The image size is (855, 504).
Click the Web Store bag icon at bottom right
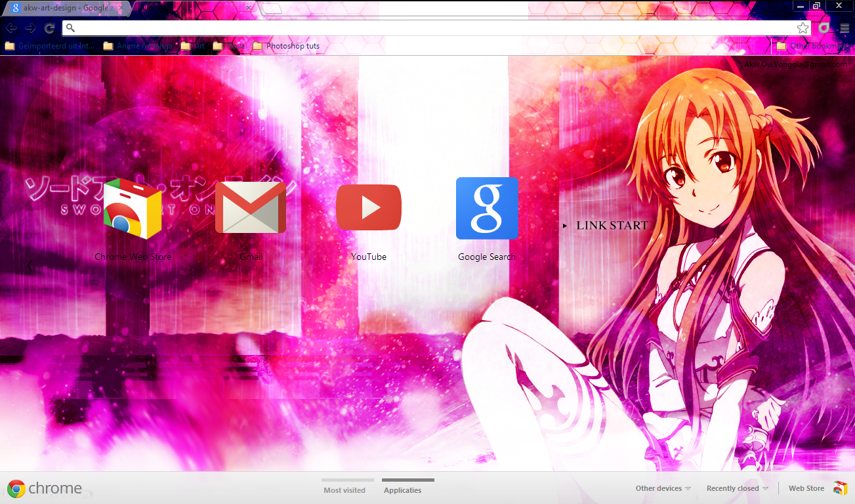[x=841, y=488]
